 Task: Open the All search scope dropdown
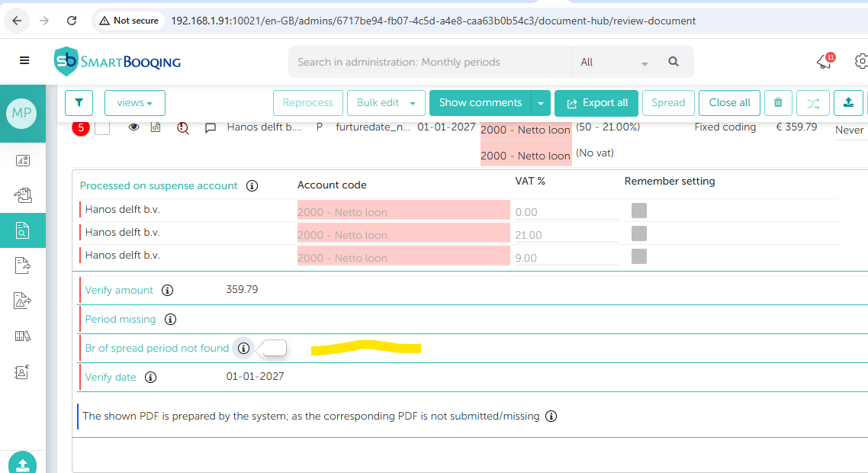pyautogui.click(x=614, y=62)
